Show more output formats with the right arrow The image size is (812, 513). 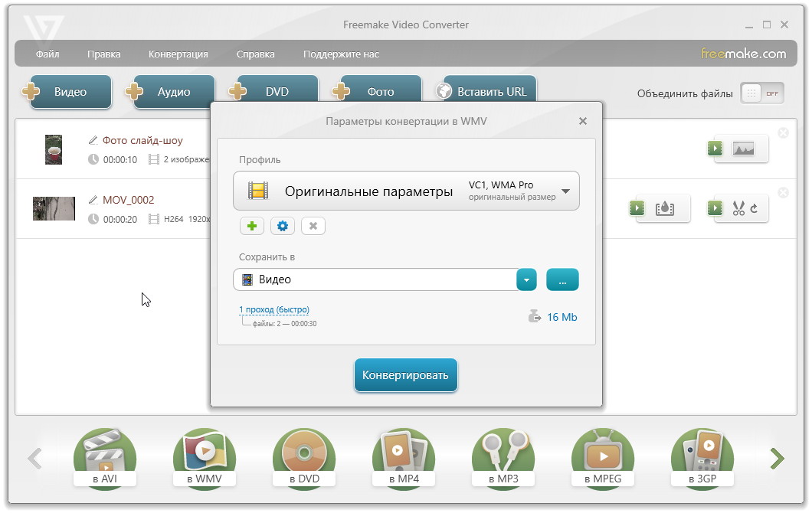click(x=777, y=458)
